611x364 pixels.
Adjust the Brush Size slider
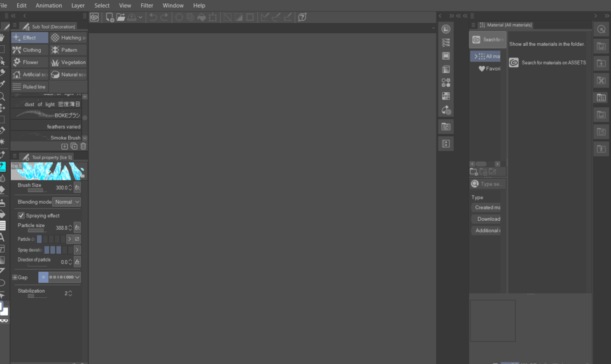36,190
